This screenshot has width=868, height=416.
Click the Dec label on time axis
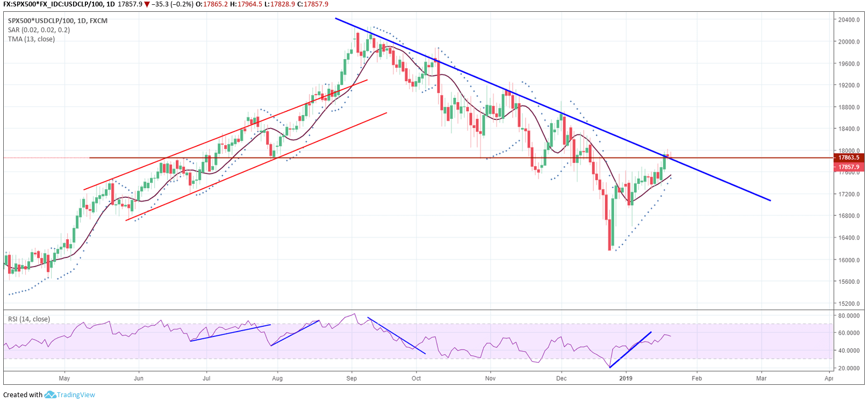pos(561,378)
